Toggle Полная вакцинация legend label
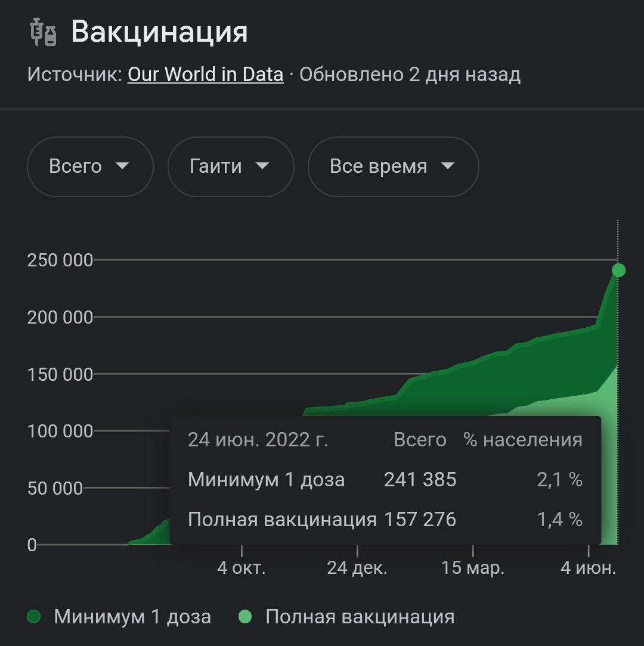 tap(360, 617)
